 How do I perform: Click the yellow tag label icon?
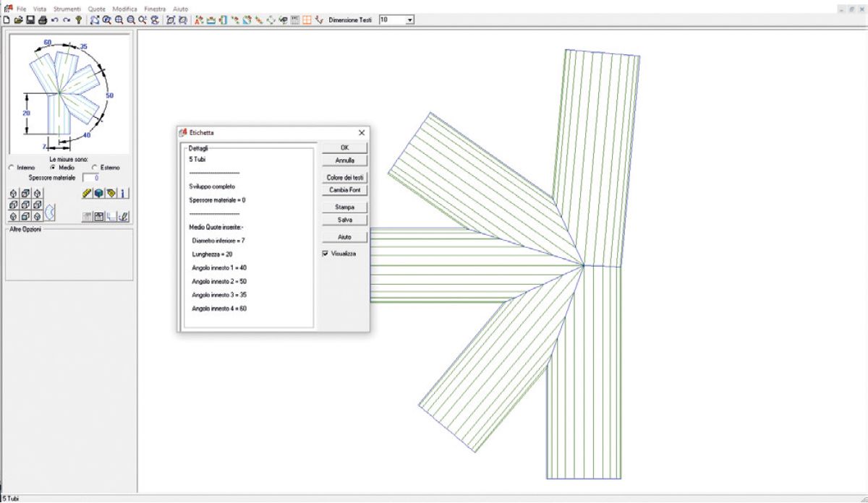(111, 193)
